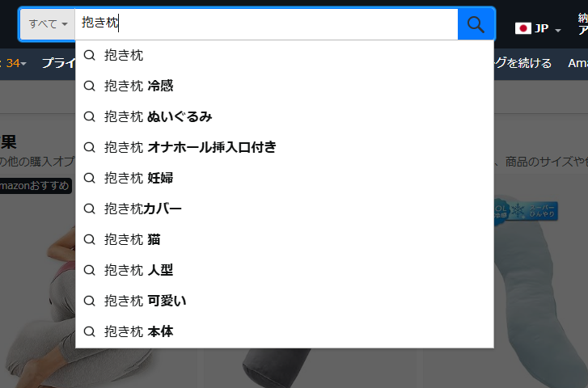Click the blue search magnifier button

coord(476,24)
